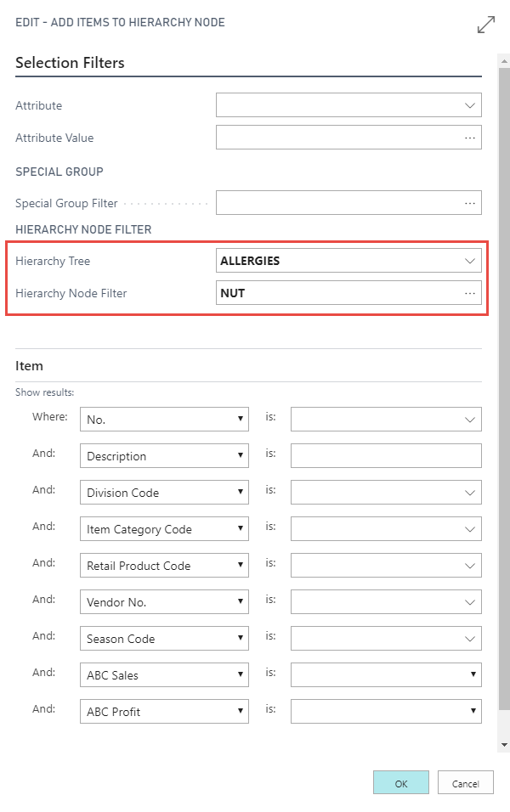Collapse the Selection Filters section heading
The image size is (510, 812).
tap(70, 63)
